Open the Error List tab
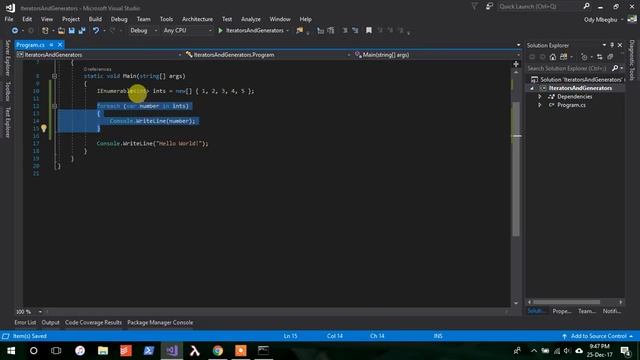640x360 pixels. click(x=25, y=322)
